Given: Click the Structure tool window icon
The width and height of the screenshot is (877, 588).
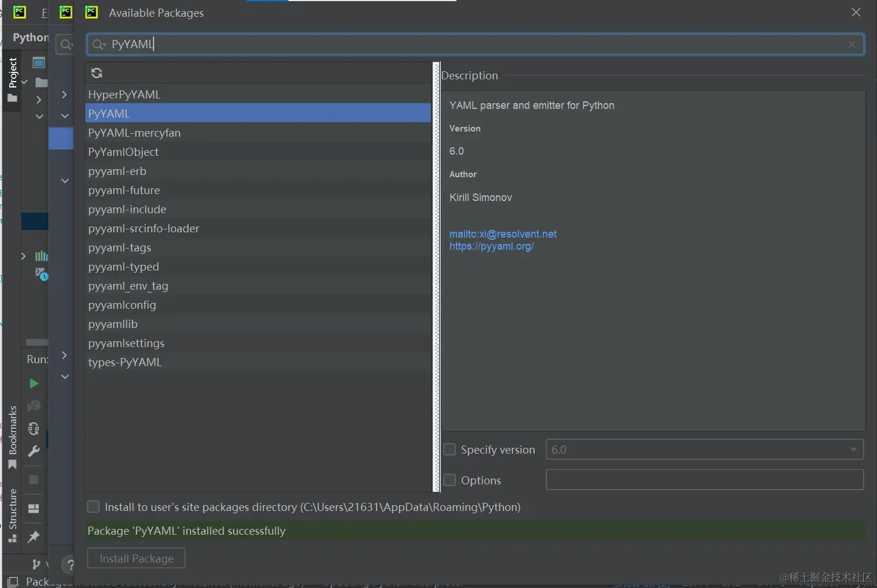Looking at the screenshot, I should pos(12,538).
